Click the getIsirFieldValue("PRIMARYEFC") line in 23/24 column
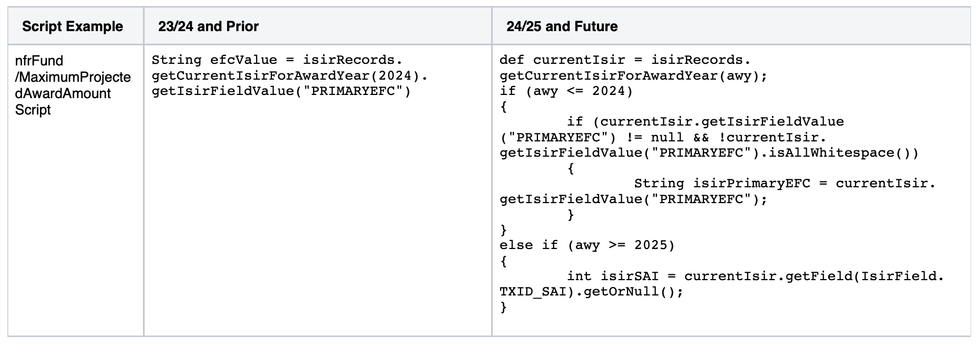Screen dimensions: 980x344 [281, 91]
